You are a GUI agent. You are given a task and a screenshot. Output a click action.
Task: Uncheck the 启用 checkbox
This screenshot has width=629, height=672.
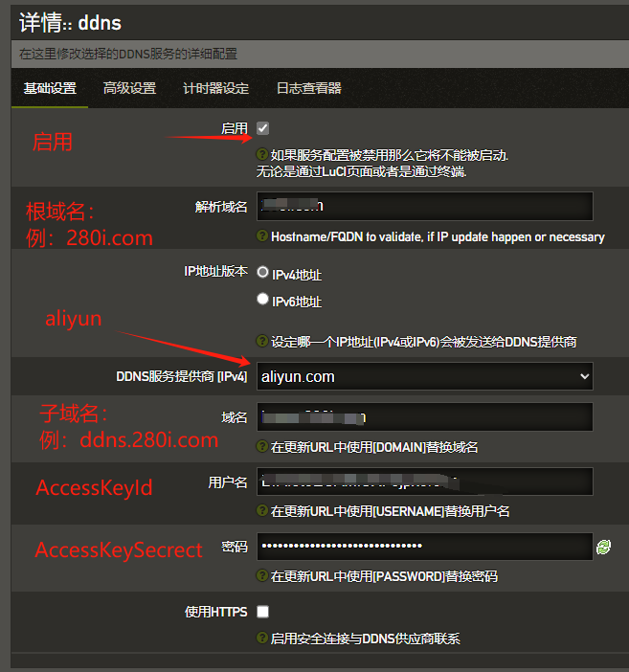pos(262,128)
